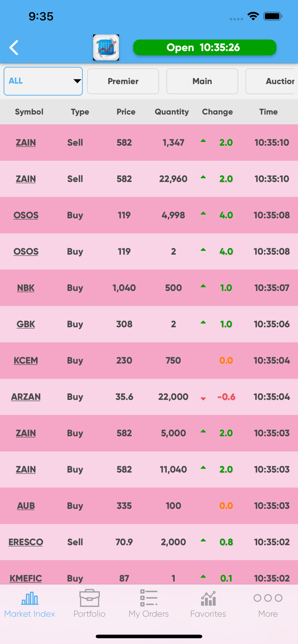The image size is (298, 644).
Task: Tap the green up arrow beside NBK change
Action: pos(203,286)
